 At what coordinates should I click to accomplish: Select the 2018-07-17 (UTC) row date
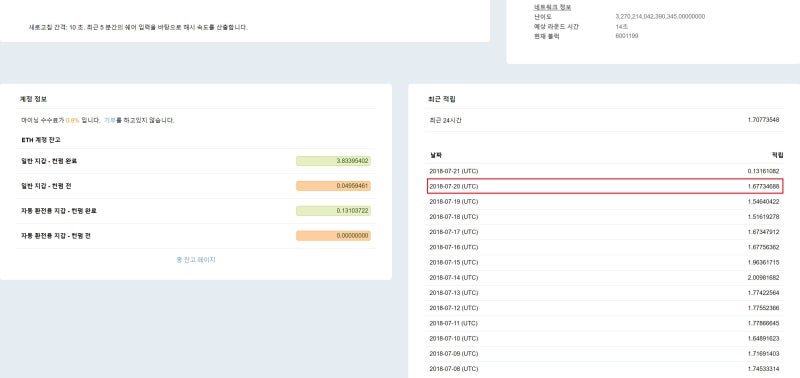tap(454, 232)
